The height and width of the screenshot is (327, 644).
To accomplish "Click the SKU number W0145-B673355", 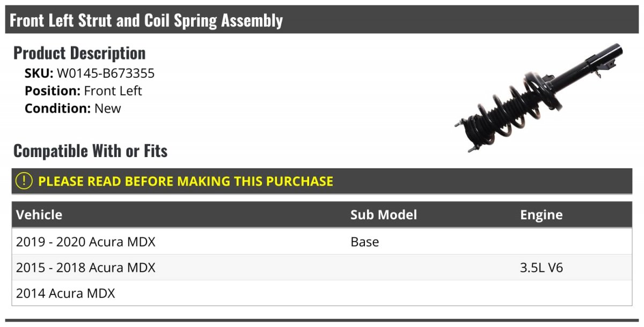I will click(106, 73).
